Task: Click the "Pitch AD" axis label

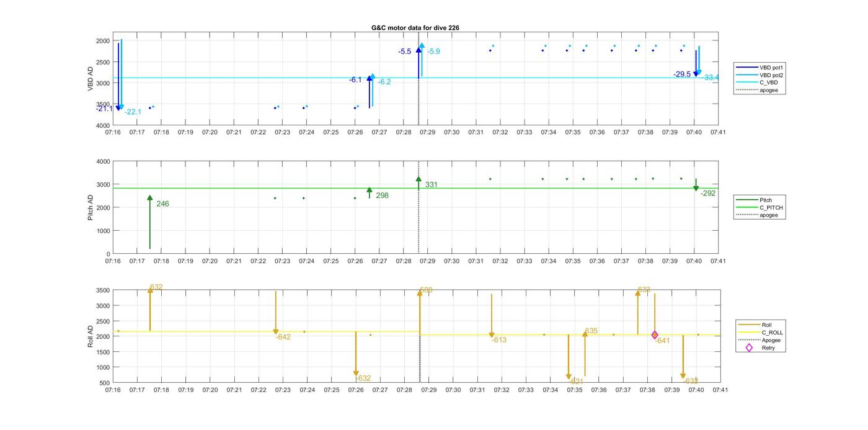Action: [91, 207]
